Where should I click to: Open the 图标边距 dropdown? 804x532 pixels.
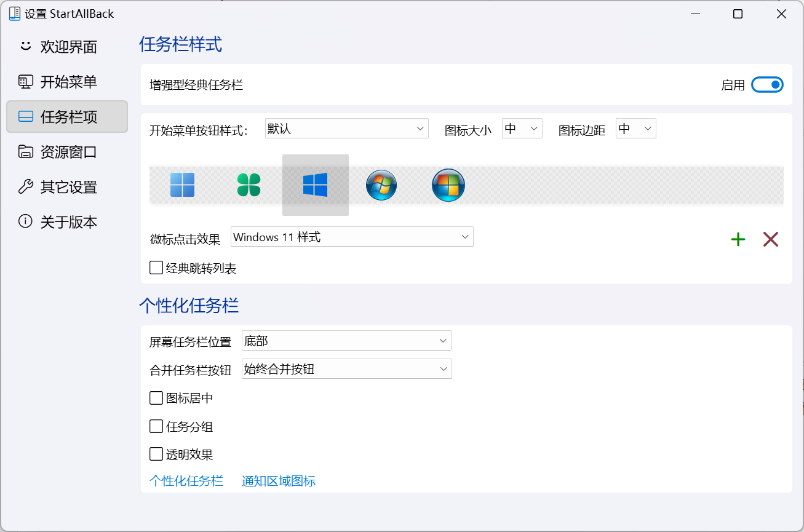point(636,129)
